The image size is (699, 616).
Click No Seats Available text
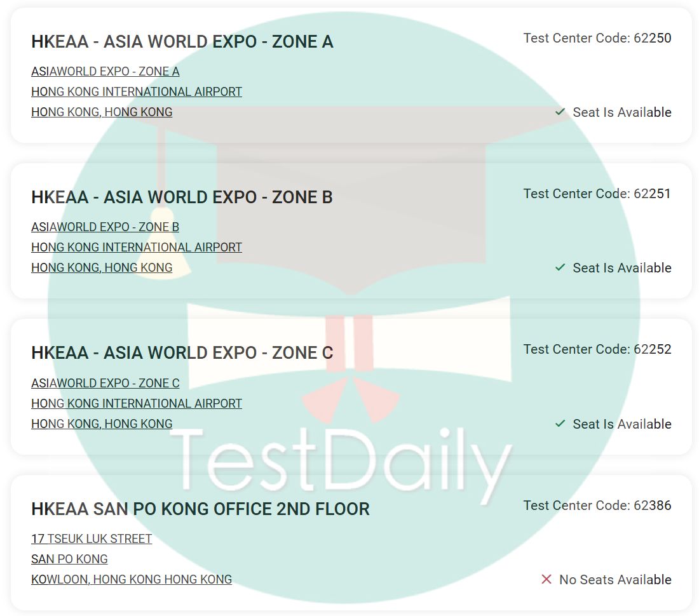coord(615,579)
